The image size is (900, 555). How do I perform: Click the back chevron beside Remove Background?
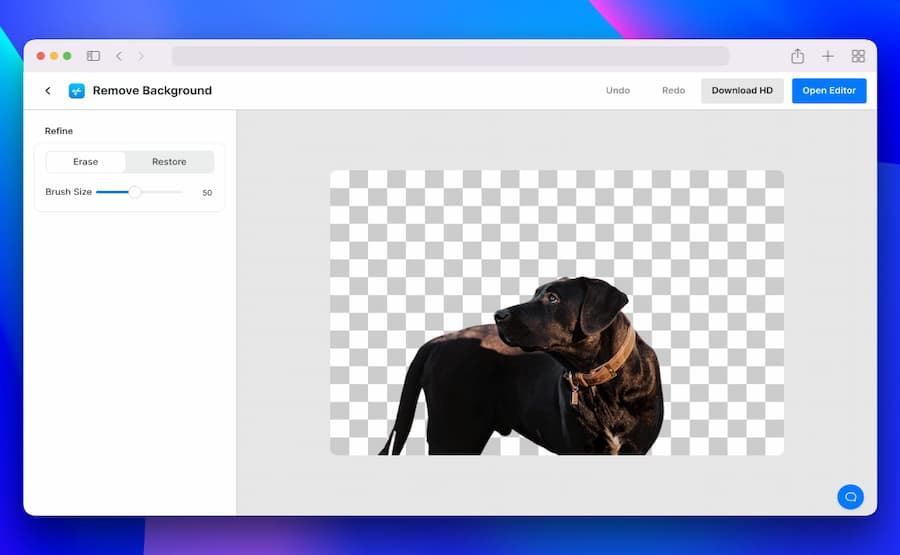[48, 91]
